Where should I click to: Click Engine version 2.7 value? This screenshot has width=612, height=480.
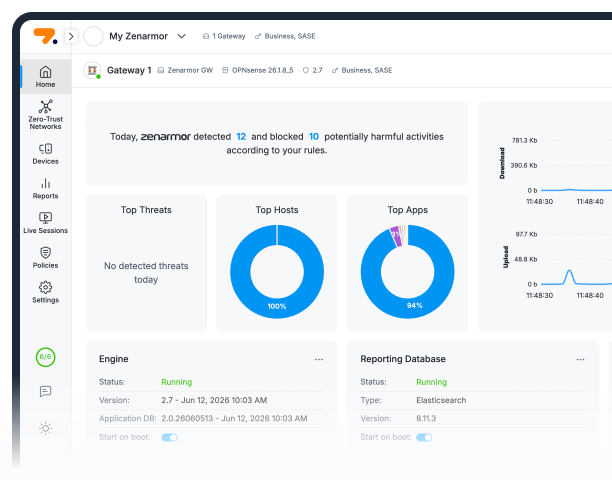[x=214, y=400]
